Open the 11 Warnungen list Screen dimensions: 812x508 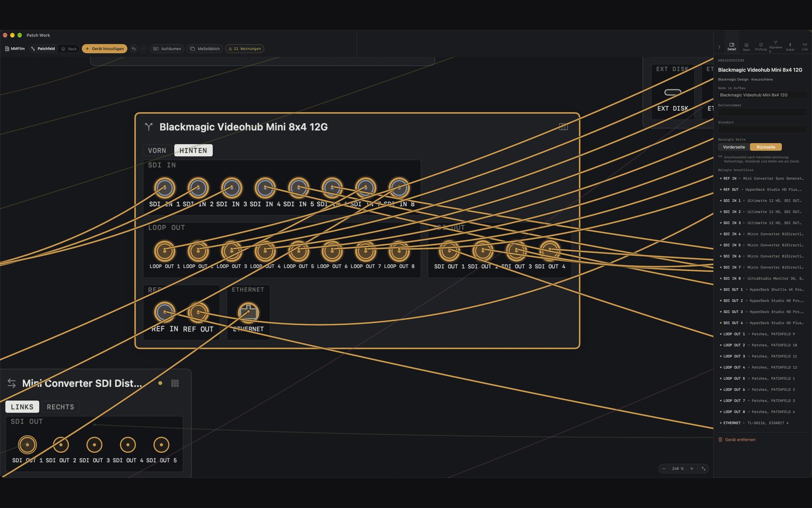245,49
